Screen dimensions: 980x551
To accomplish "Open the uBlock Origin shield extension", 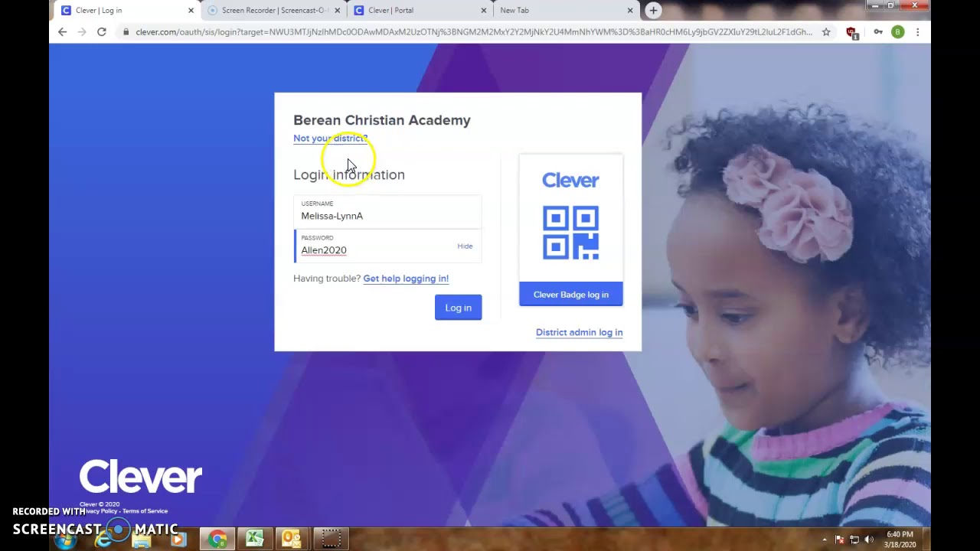I will (x=851, y=32).
